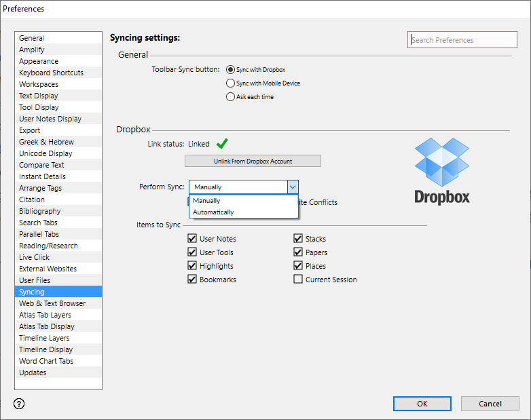The width and height of the screenshot is (531, 420).
Task: Open the Keyboard Shortcuts preferences
Action: tap(52, 73)
